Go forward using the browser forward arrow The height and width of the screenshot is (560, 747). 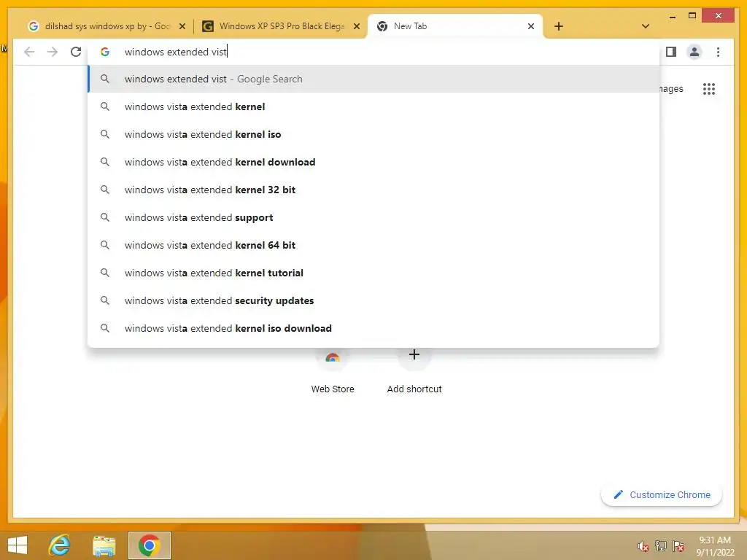[53, 52]
